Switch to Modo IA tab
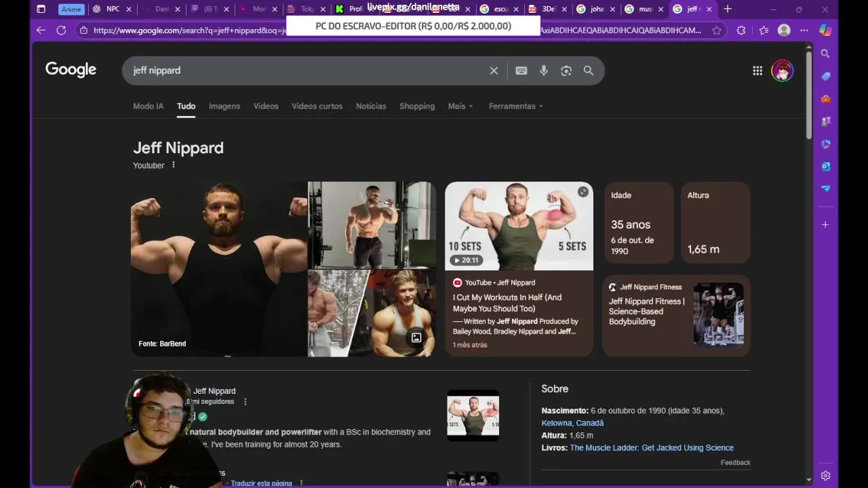 (148, 106)
